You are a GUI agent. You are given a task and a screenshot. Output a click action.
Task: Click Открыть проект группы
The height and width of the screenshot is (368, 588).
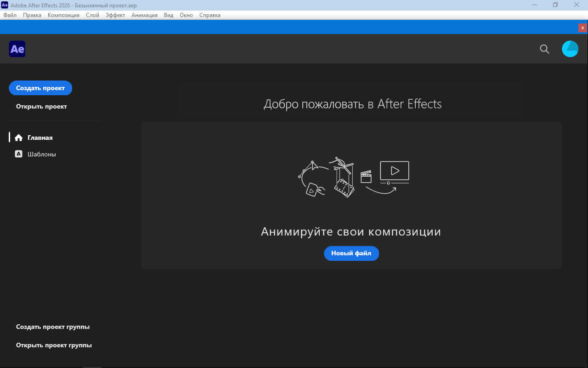pyautogui.click(x=54, y=345)
